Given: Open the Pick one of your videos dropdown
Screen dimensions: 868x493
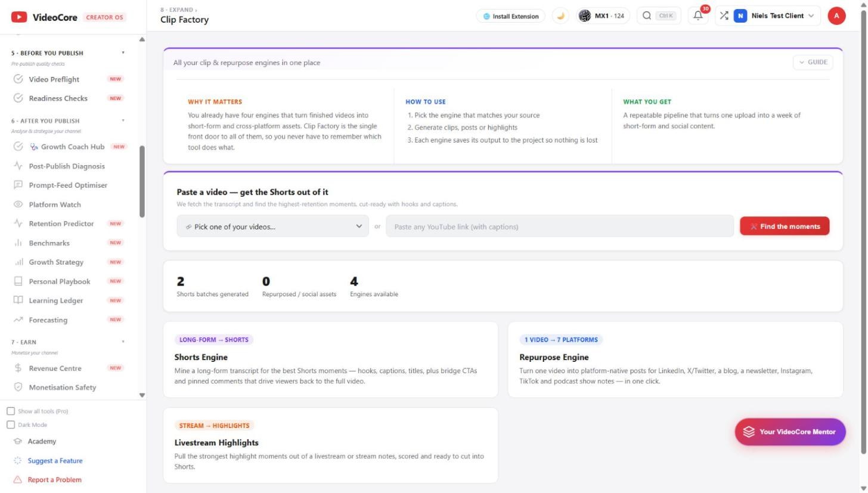Looking at the screenshot, I should coord(273,227).
